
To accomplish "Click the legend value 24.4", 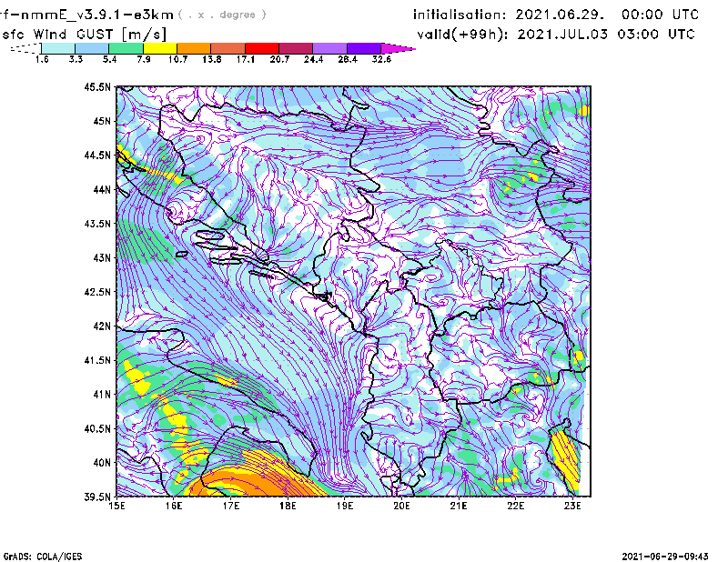I will point(313,59).
